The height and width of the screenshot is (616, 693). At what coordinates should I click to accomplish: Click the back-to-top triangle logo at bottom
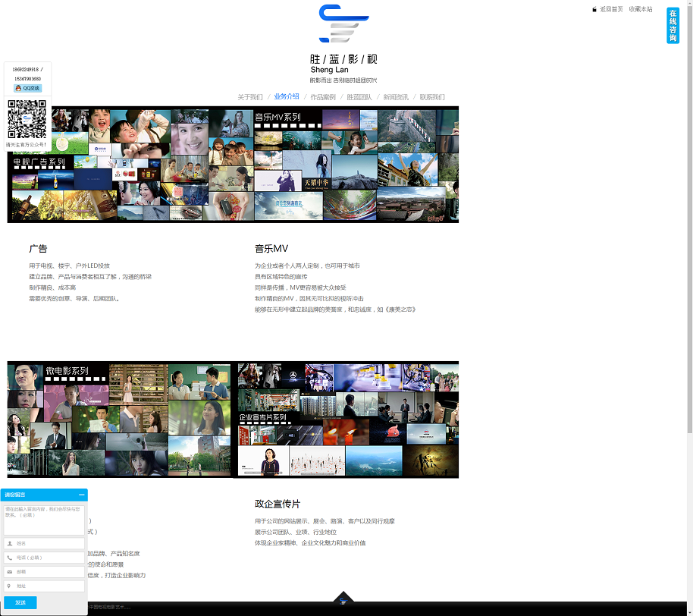343,598
